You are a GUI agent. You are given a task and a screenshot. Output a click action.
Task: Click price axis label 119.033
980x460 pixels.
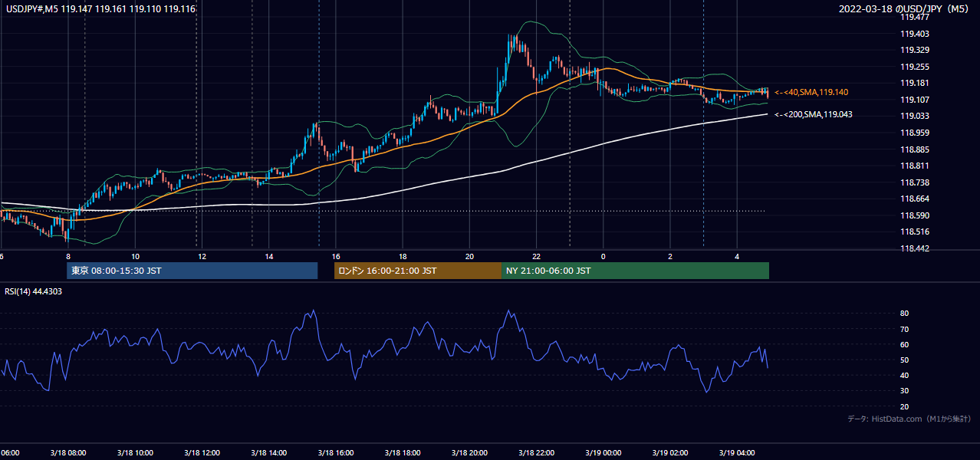click(914, 116)
